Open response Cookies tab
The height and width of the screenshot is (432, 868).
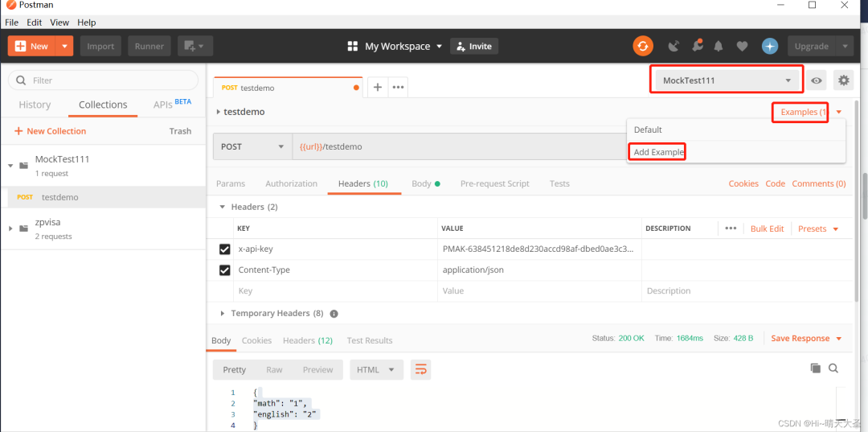(x=256, y=340)
